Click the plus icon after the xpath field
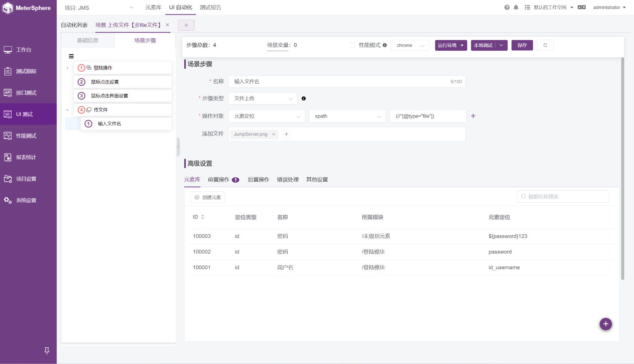This screenshot has width=634, height=364. pos(473,116)
